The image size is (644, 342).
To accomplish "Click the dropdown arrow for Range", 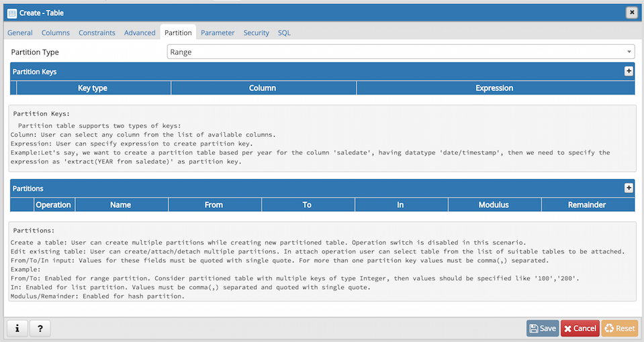I will pos(629,52).
